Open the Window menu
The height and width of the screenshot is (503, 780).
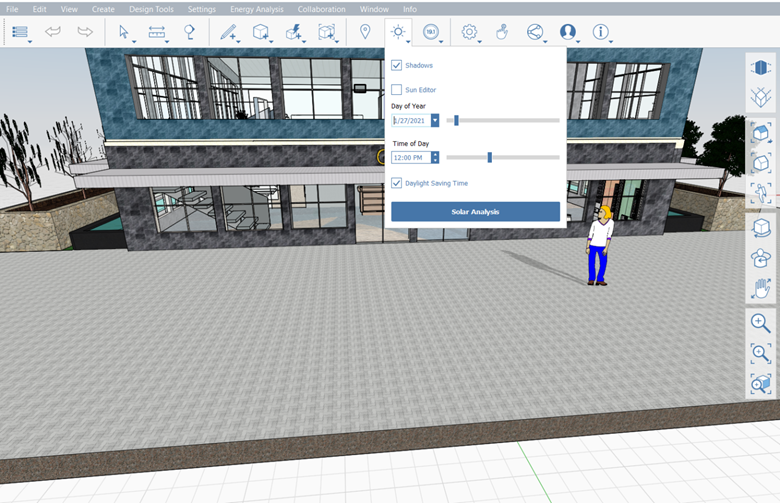pyautogui.click(x=374, y=9)
